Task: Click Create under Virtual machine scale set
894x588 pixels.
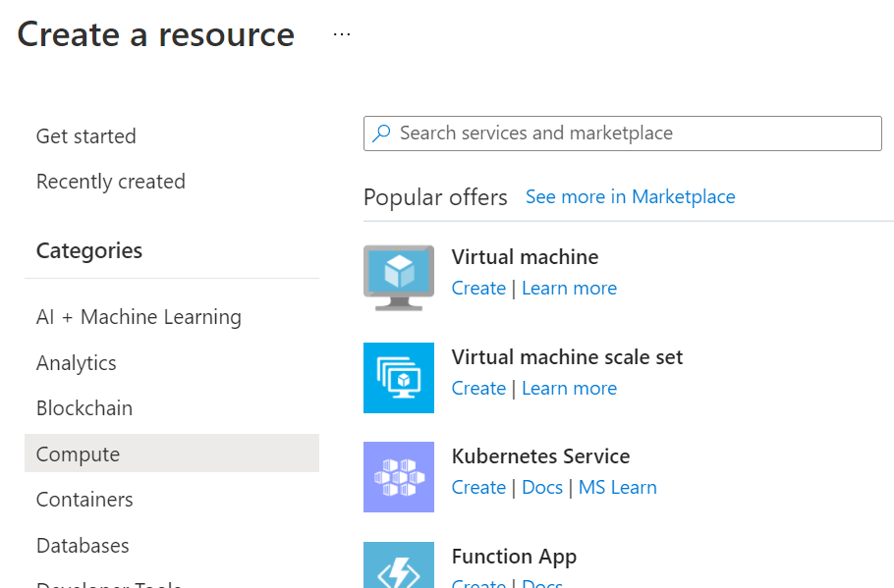Action: tap(478, 389)
